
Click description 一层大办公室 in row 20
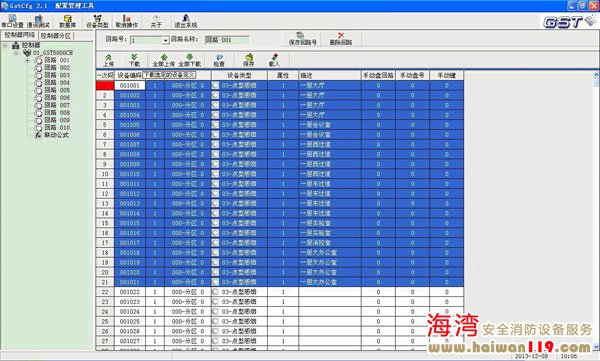coord(318,272)
